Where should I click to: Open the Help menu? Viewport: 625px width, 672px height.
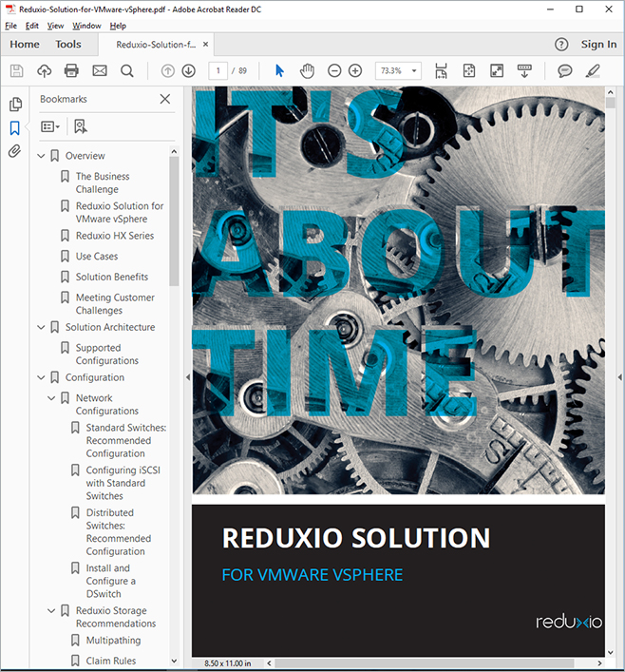point(118,26)
